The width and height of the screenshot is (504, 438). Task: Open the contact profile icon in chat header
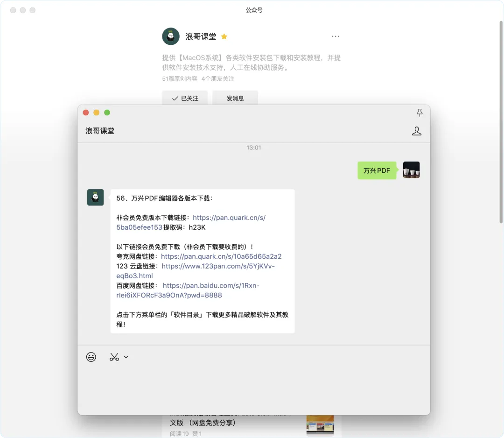[x=417, y=131]
